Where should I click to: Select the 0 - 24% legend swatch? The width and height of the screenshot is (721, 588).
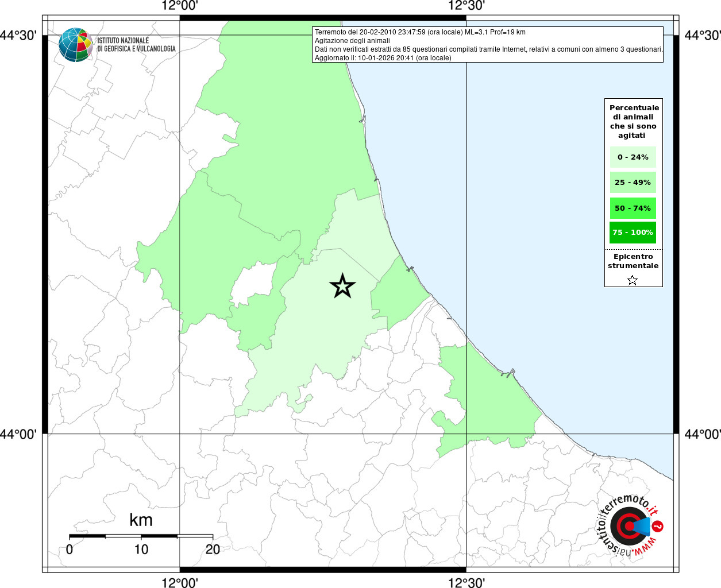[x=633, y=157]
